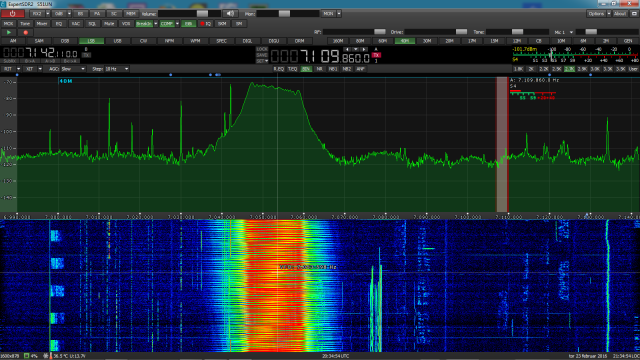Select CW mode
Screen dimensions: 640x360
[x=143, y=41]
